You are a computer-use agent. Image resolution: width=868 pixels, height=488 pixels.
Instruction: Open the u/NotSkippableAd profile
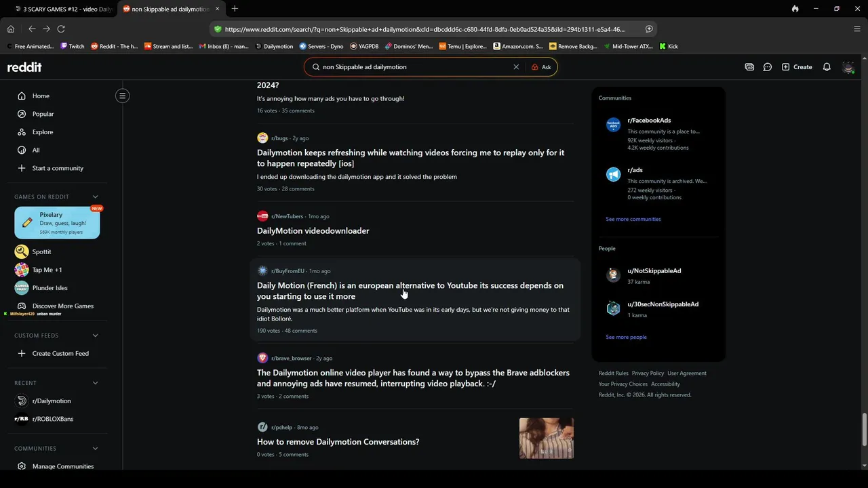click(x=654, y=271)
